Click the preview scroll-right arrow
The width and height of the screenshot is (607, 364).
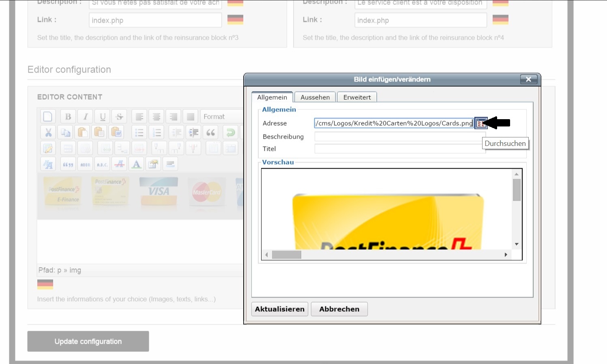tap(506, 255)
